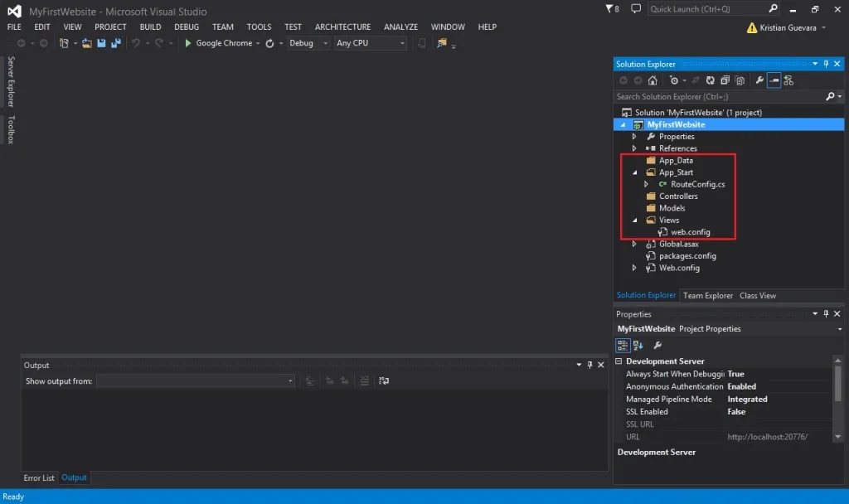Click the Pending Changes Filter clock icon
This screenshot has width=849, height=504.
(x=673, y=80)
